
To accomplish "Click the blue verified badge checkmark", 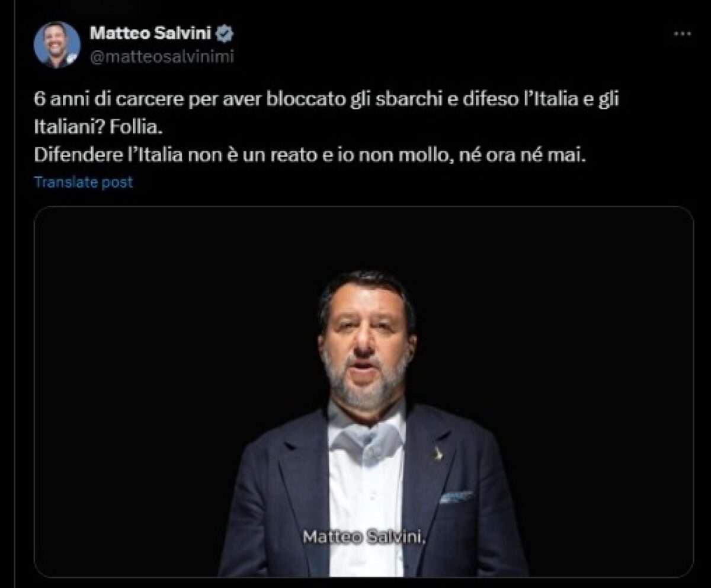I will tap(225, 33).
